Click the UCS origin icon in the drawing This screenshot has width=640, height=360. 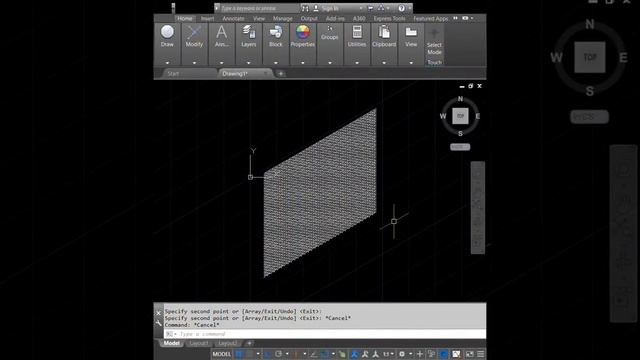tap(251, 177)
